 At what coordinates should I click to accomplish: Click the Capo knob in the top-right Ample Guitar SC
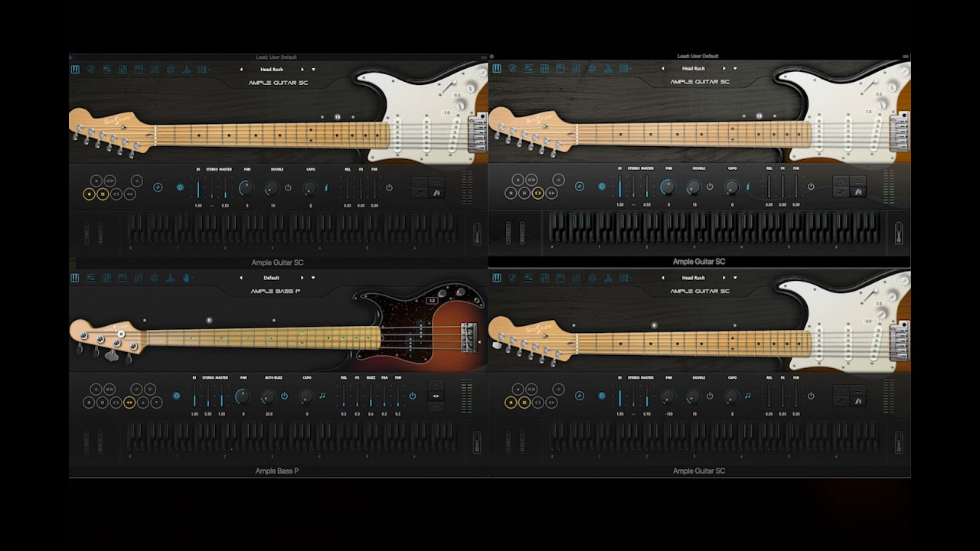click(x=732, y=187)
